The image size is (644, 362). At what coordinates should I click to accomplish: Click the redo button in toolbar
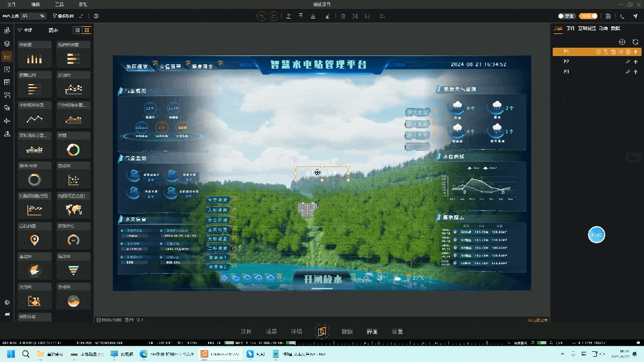(273, 16)
